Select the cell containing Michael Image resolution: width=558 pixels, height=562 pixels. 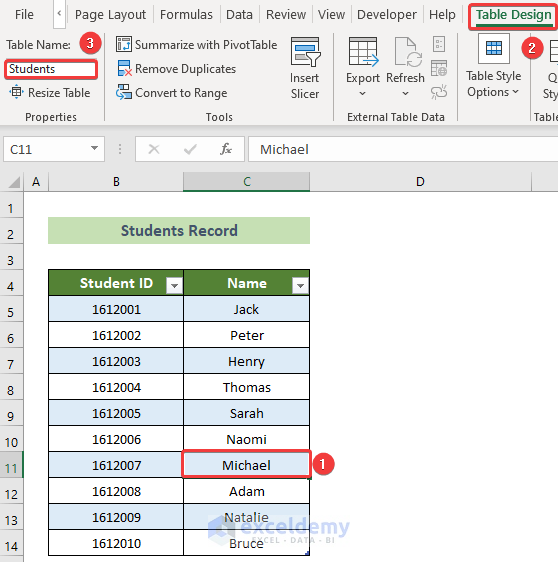point(247,465)
